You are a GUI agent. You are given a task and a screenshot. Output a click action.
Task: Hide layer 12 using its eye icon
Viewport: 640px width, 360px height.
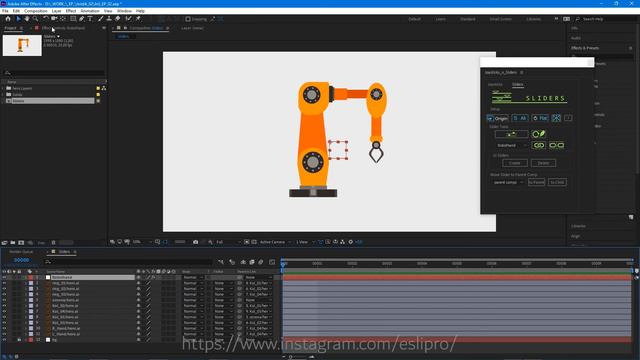point(4,340)
